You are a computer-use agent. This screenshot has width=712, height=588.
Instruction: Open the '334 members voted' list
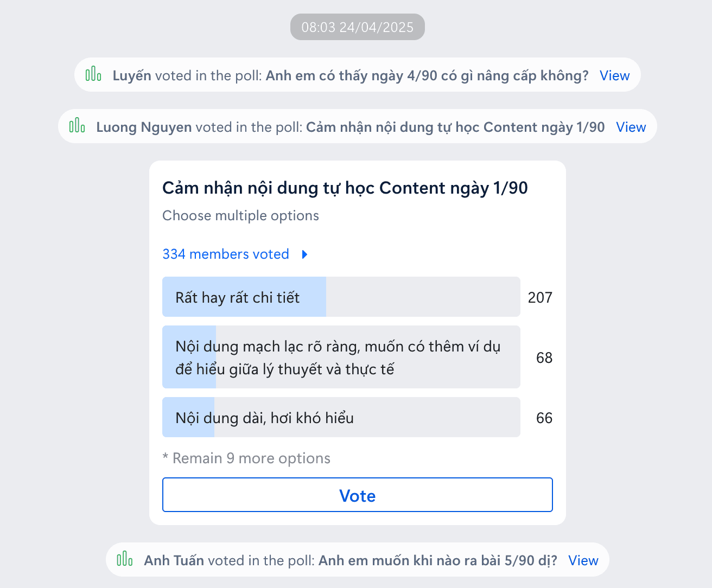(x=226, y=254)
